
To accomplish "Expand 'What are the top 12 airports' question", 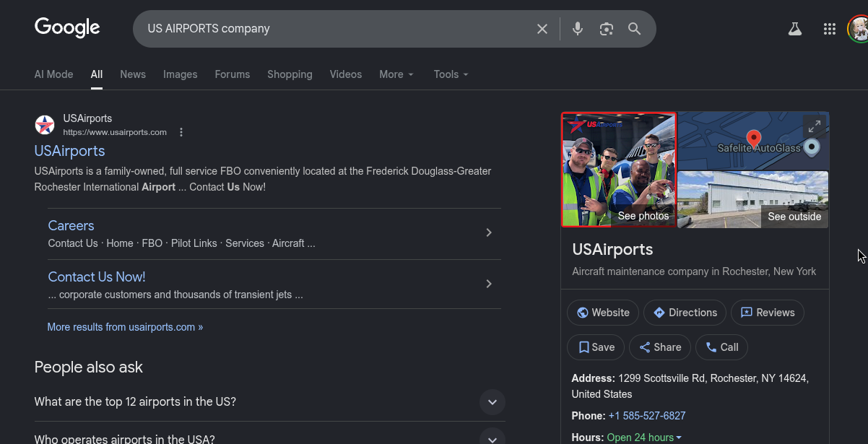I will tap(269, 402).
